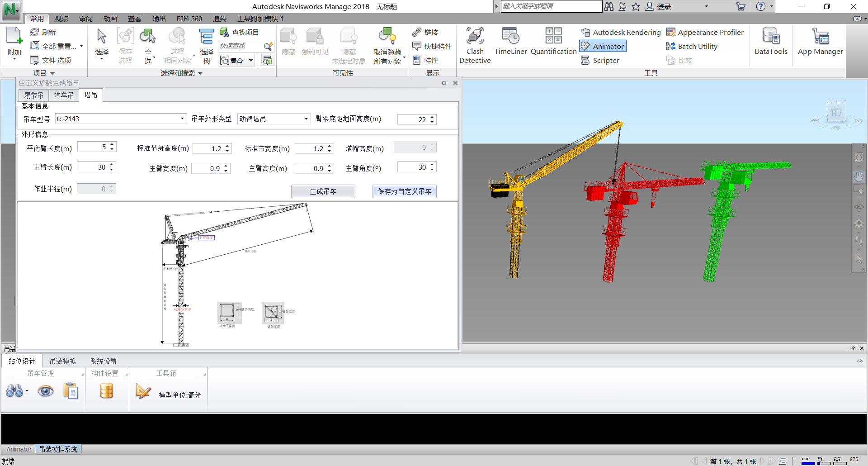The width and height of the screenshot is (868, 466).
Task: Click the clipboard icon in crane management
Action: [x=71, y=391]
